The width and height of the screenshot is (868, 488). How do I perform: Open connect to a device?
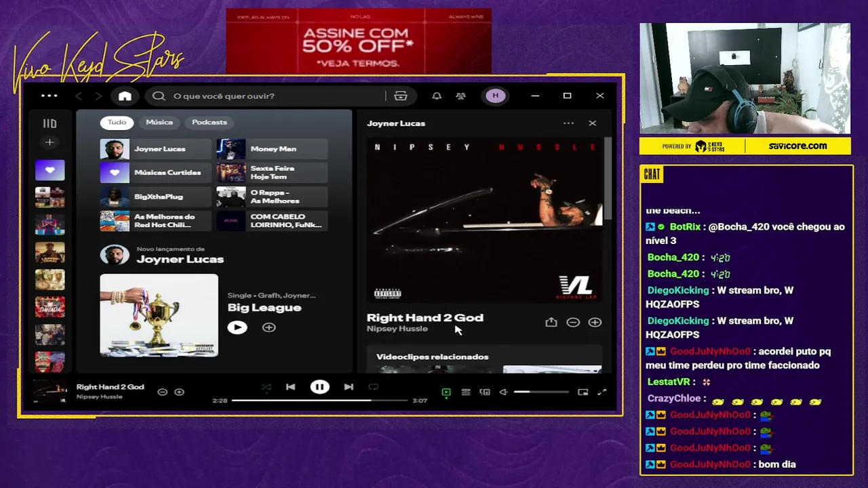click(x=485, y=392)
